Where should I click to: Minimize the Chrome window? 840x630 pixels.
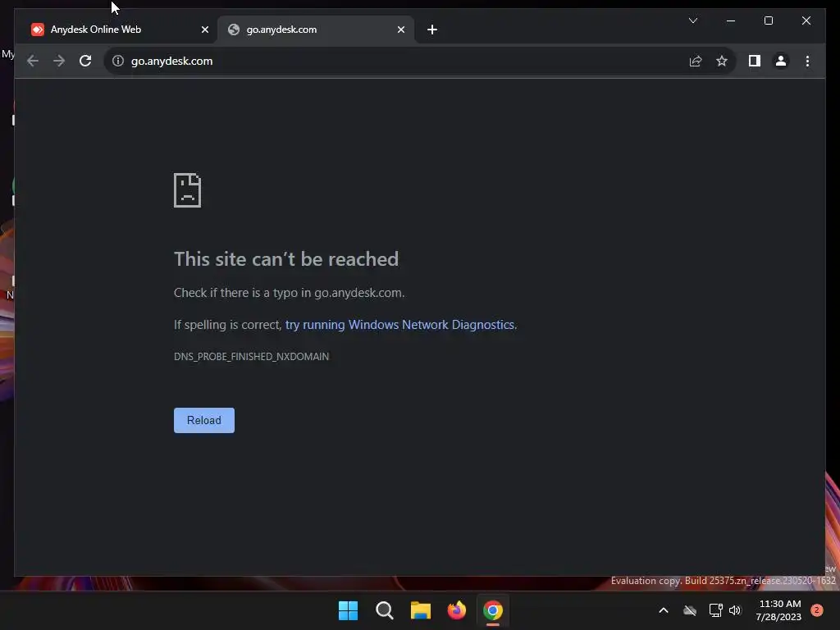[x=731, y=21]
